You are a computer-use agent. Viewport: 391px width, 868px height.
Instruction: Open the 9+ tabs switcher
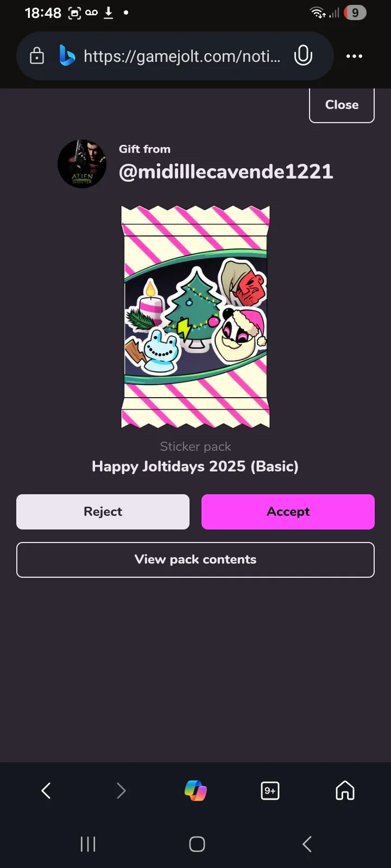270,790
